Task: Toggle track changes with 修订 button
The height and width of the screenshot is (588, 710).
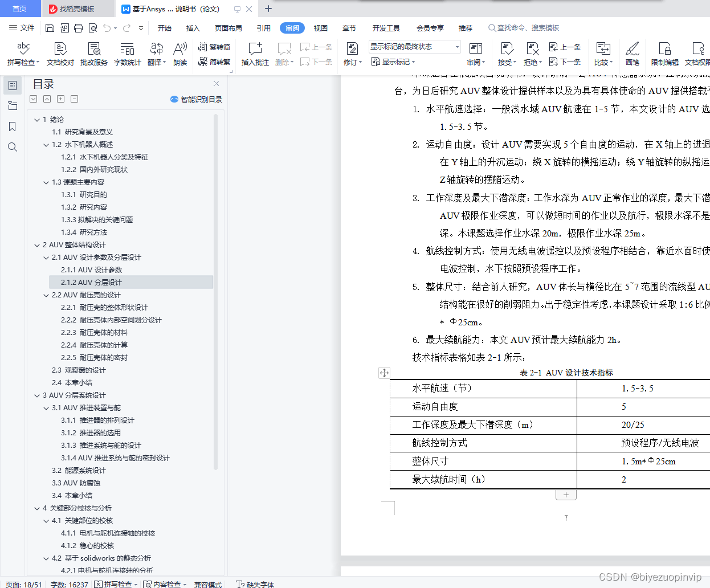Action: [x=353, y=54]
